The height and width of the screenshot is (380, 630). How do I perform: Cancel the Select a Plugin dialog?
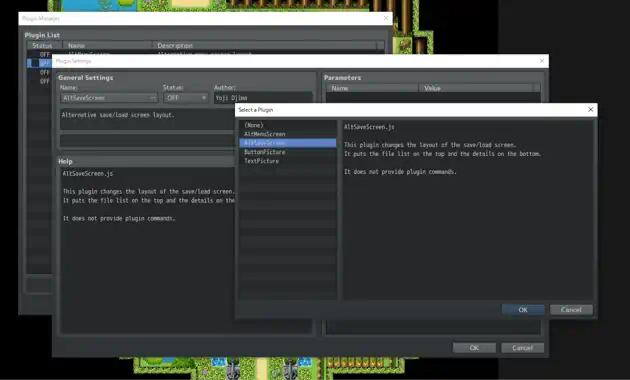pyautogui.click(x=571, y=310)
